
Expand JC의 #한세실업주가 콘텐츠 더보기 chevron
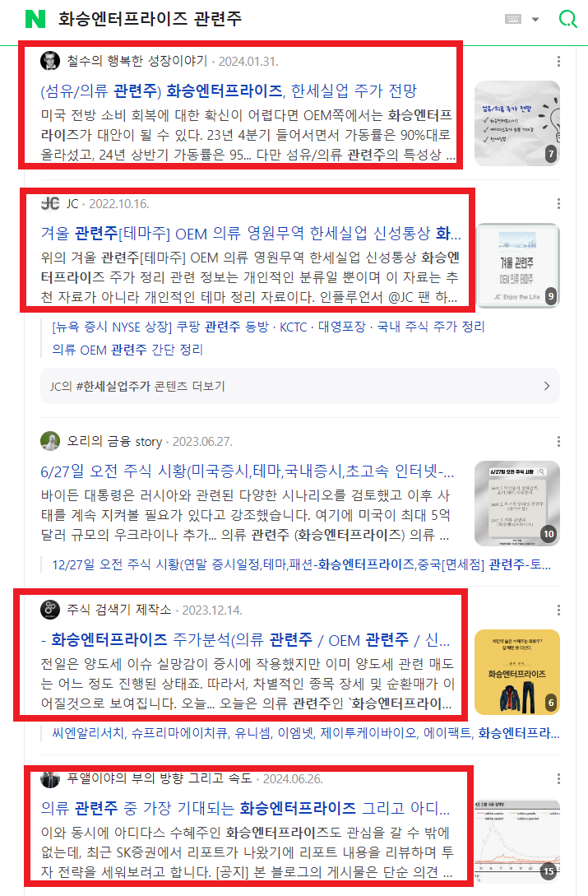point(547,386)
